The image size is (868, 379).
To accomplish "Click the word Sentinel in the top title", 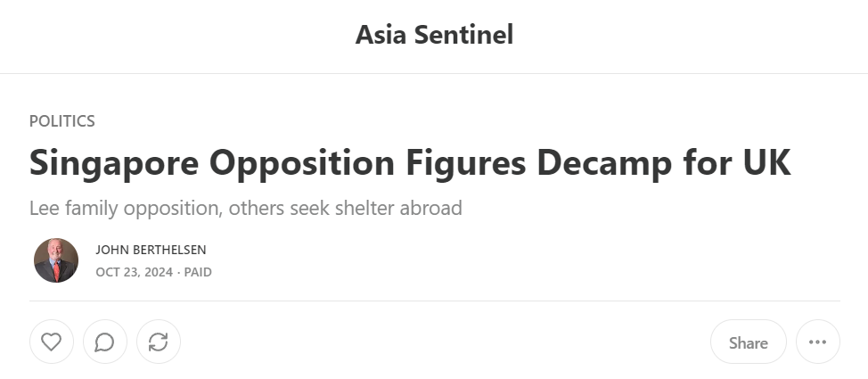I will coord(464,35).
